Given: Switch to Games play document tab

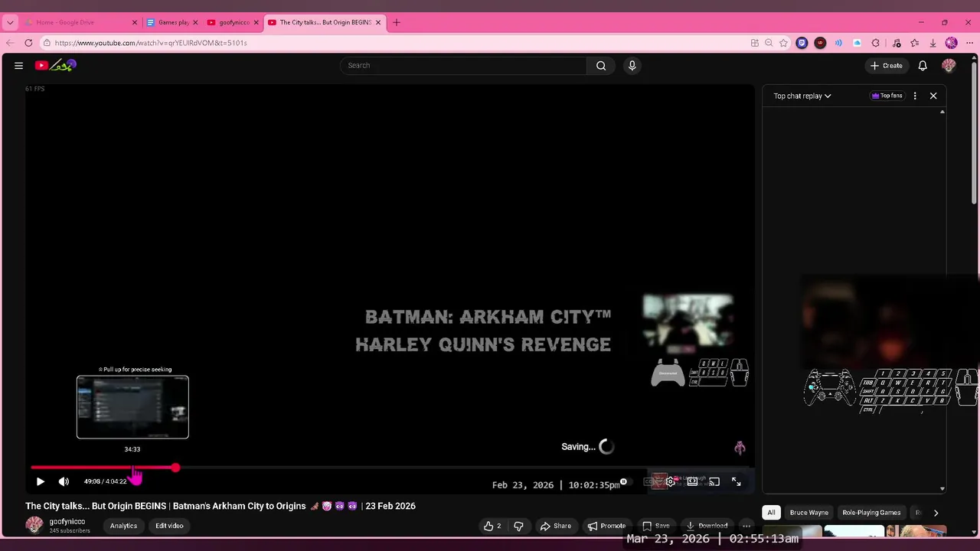Looking at the screenshot, I should tap(172, 22).
